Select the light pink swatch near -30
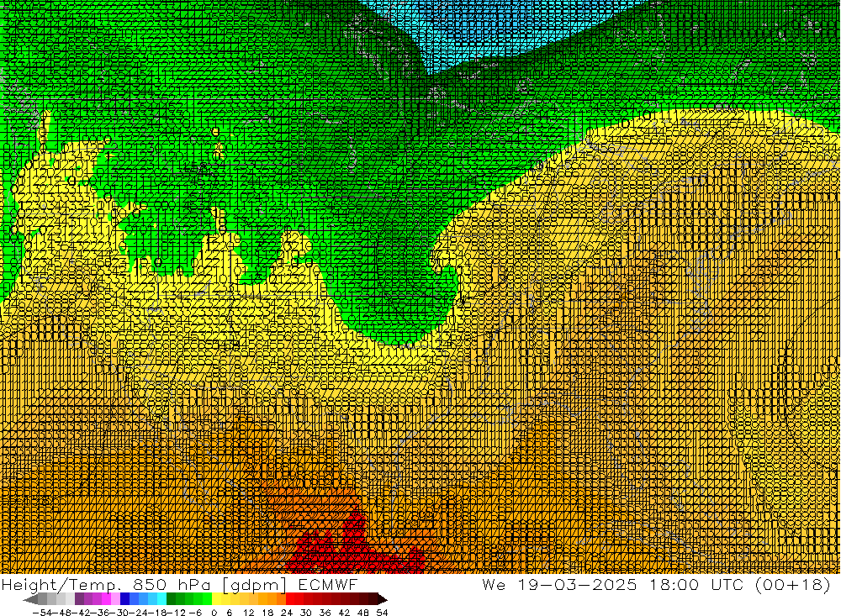 coord(116,599)
